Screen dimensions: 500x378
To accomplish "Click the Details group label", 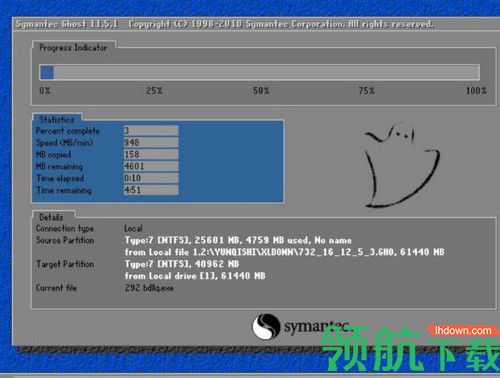I will click(x=51, y=217).
